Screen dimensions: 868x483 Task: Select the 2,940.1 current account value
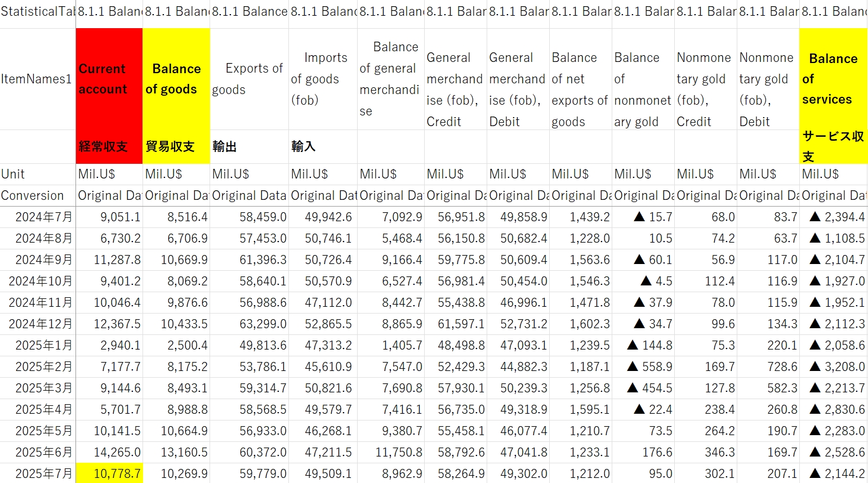(x=109, y=346)
